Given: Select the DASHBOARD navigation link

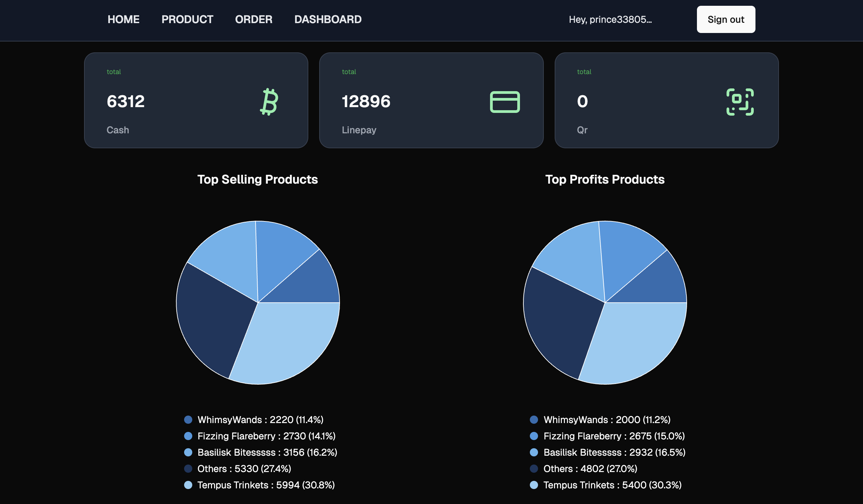Looking at the screenshot, I should [x=328, y=19].
